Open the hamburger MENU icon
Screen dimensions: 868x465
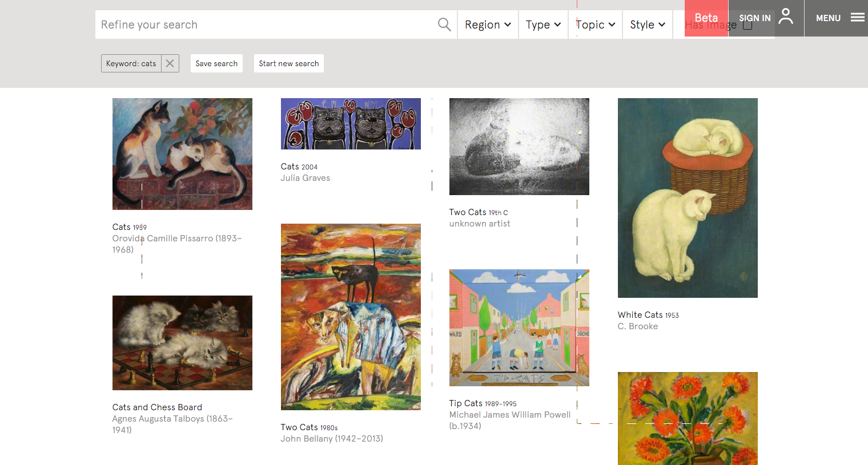point(858,18)
